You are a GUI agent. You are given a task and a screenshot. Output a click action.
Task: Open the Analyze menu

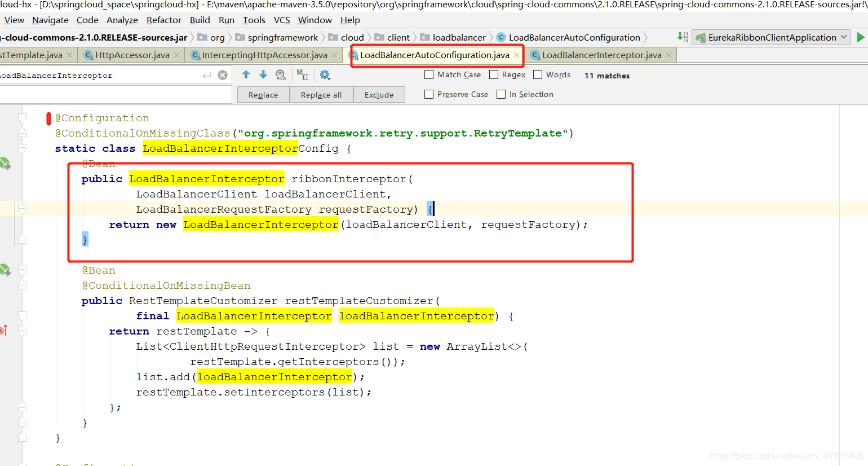(x=122, y=20)
